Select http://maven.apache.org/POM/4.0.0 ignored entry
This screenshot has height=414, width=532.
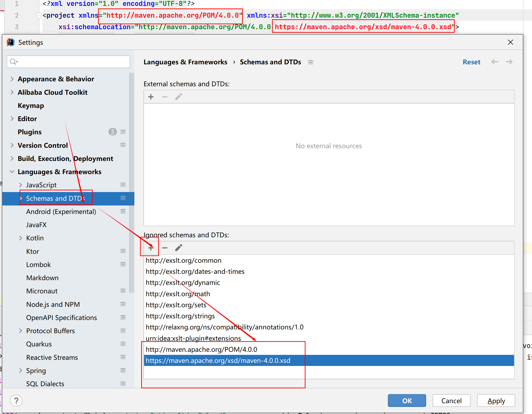click(201, 349)
